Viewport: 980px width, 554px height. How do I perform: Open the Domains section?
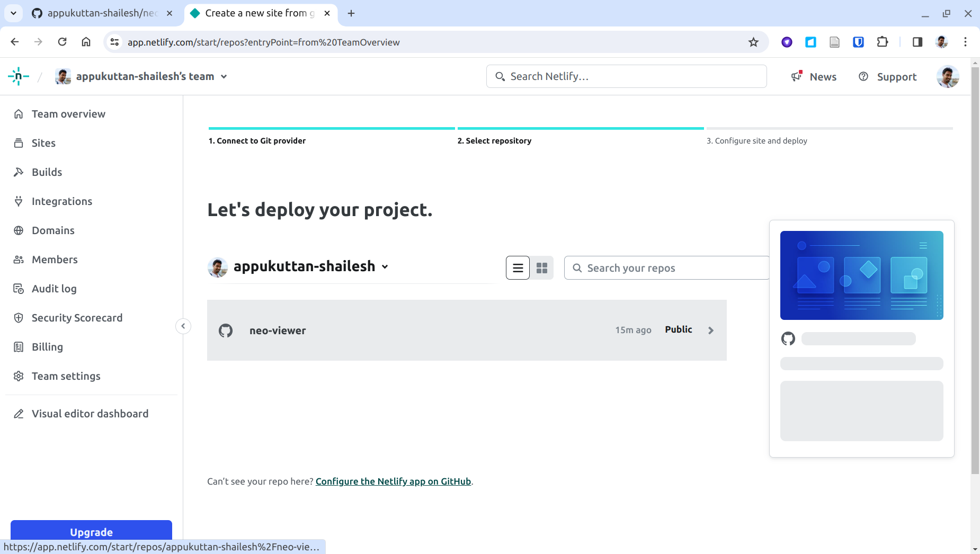52,230
